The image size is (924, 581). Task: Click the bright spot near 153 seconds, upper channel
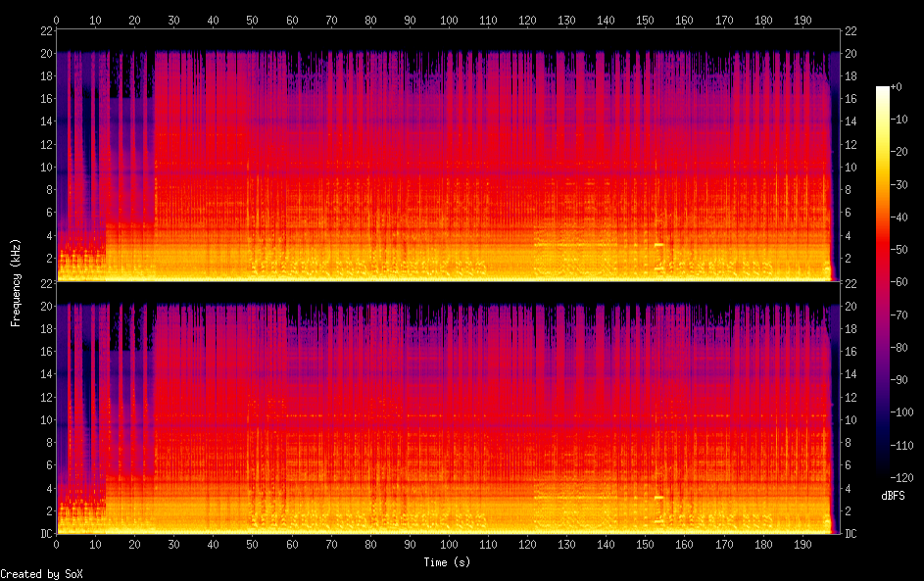click(658, 245)
